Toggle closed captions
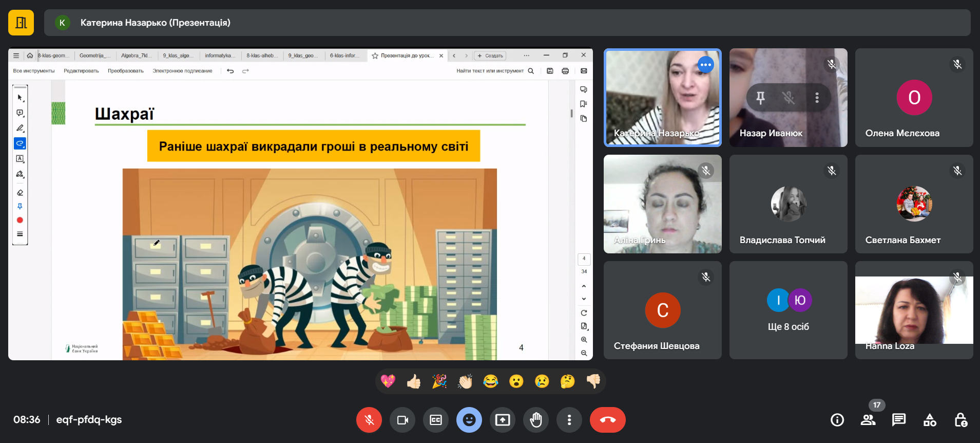Image resolution: width=980 pixels, height=443 pixels. tap(435, 420)
